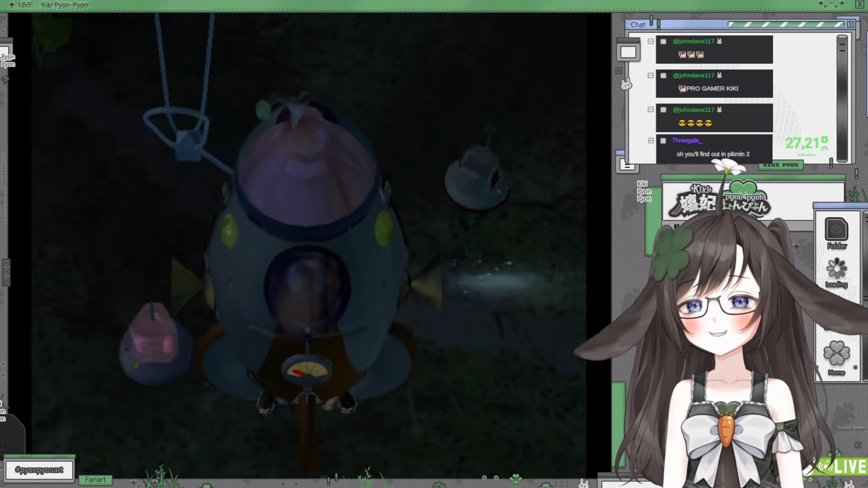Check the first johndave117 message checkbox
This screenshot has height=488, width=868.
pyautogui.click(x=663, y=42)
